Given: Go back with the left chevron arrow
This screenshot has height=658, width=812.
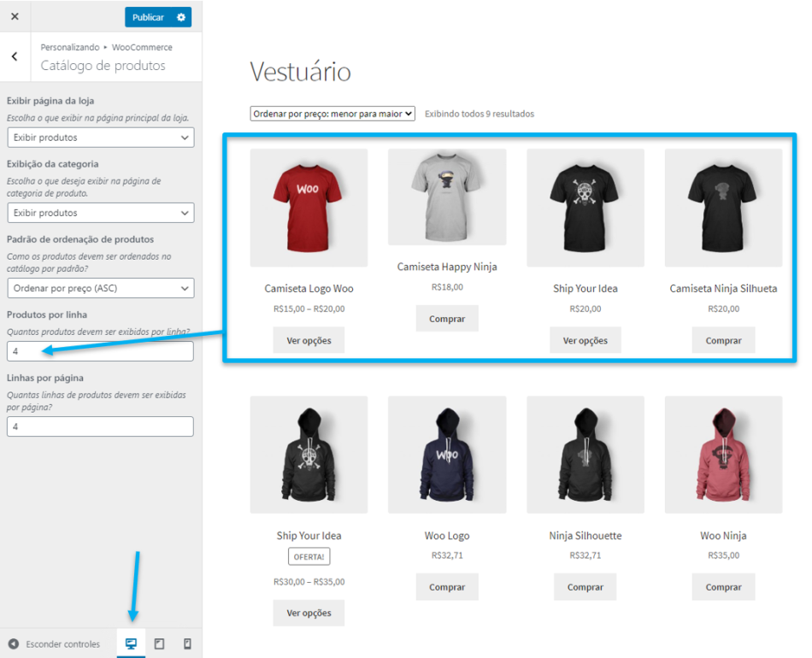Looking at the screenshot, I should tap(15, 56).
